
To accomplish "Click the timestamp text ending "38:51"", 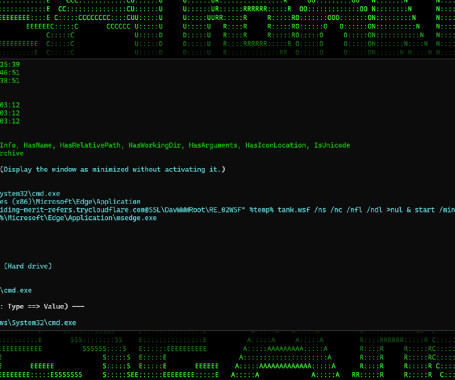I will [10, 81].
